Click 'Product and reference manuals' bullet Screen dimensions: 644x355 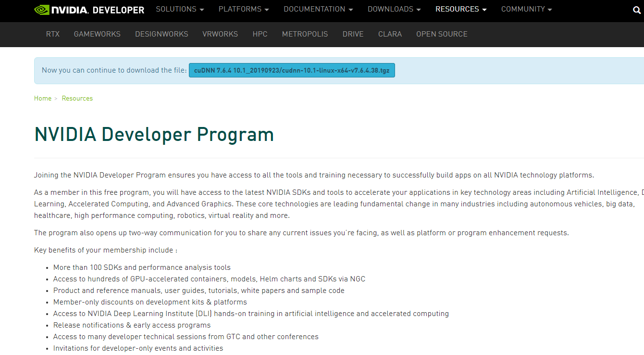[x=198, y=291]
